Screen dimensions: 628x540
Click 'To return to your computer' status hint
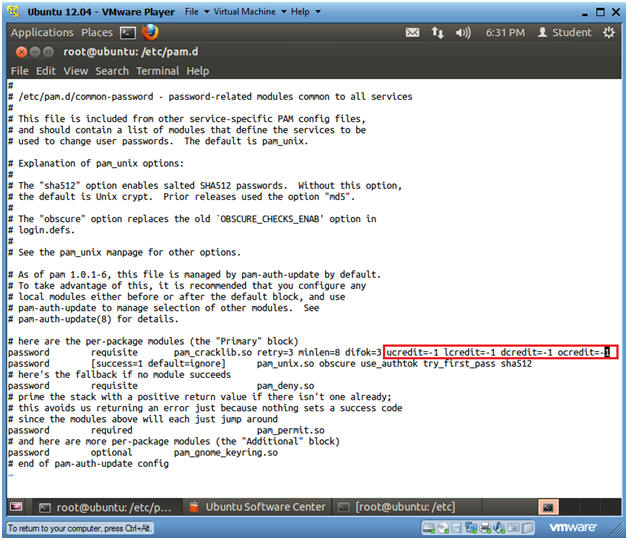(79, 528)
